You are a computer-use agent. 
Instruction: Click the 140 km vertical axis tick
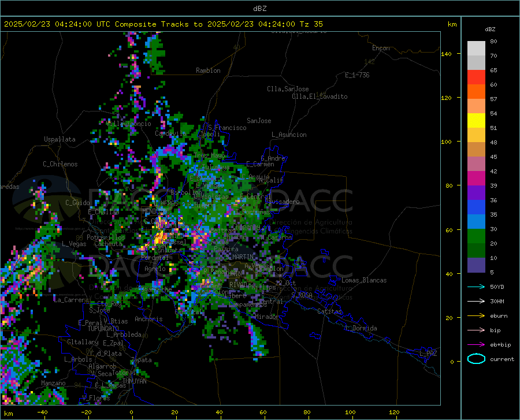click(446, 54)
